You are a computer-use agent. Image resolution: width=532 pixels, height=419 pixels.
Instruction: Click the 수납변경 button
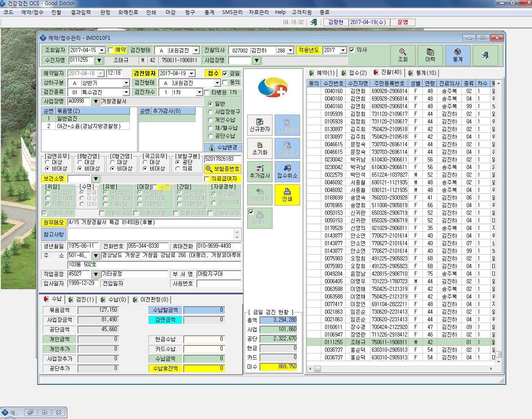click(223, 147)
